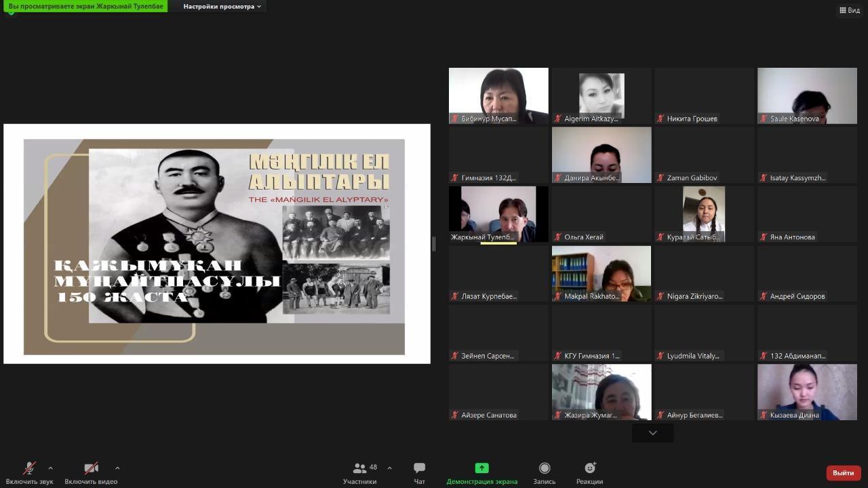Click the green Share Screen (Демонстрация экрана) icon

coord(481,468)
